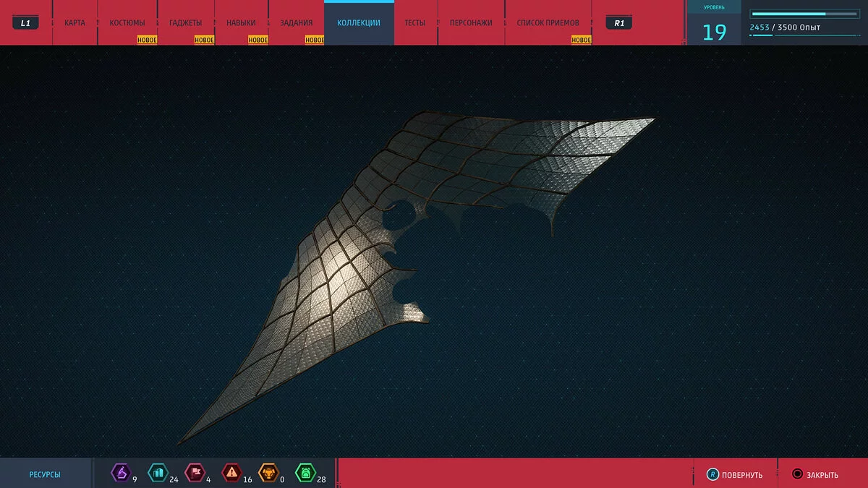This screenshot has height=488, width=868.
Task: Click the experience progress bar
Action: click(x=805, y=14)
